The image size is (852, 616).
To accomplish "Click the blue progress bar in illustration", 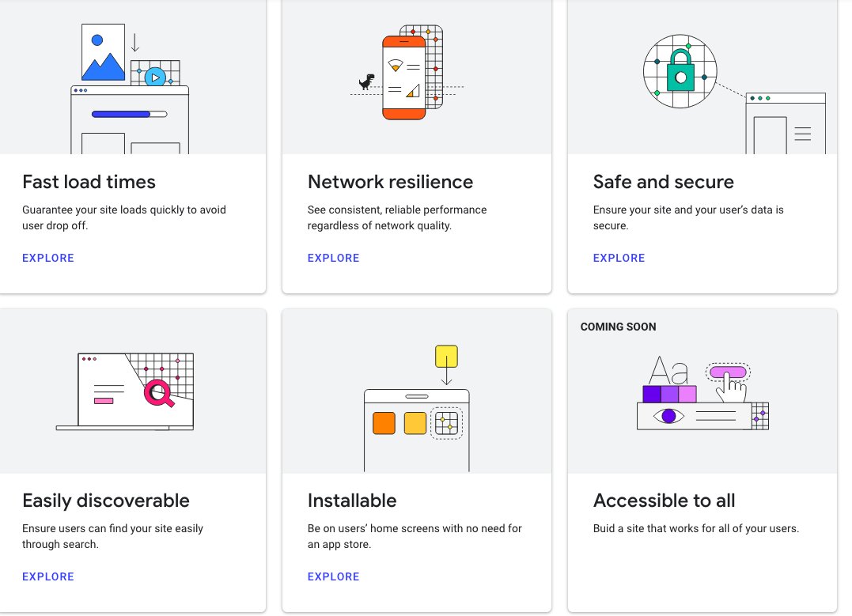I will click(x=129, y=114).
